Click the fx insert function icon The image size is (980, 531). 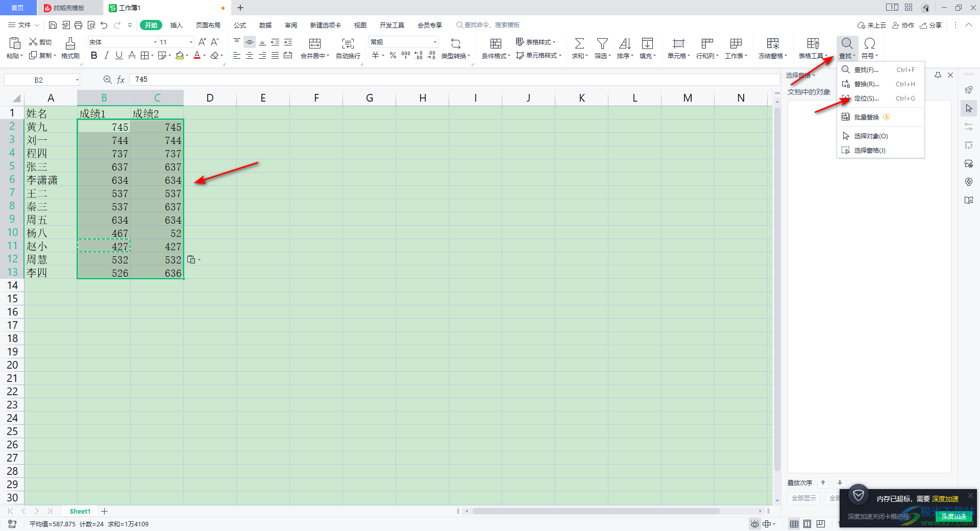click(x=121, y=80)
